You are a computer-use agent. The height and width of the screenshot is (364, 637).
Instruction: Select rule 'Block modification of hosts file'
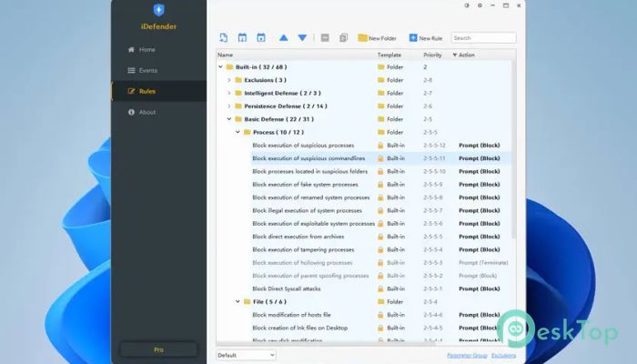tap(292, 315)
